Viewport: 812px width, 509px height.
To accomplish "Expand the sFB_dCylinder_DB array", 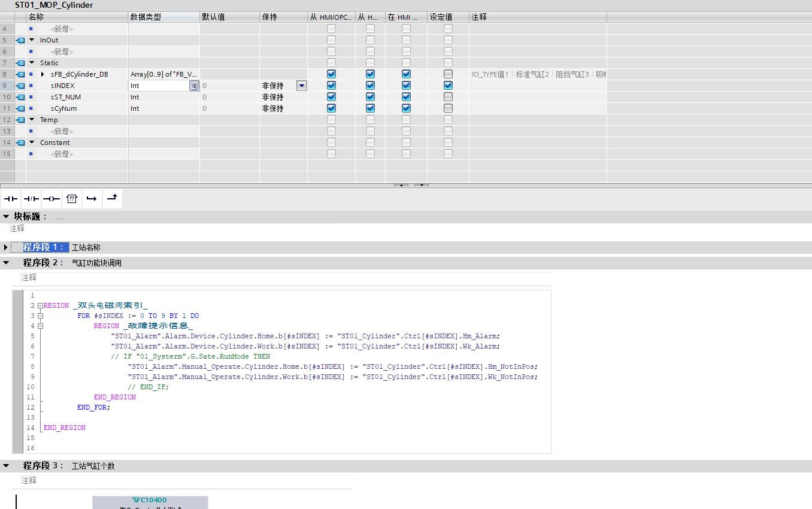I will point(43,74).
